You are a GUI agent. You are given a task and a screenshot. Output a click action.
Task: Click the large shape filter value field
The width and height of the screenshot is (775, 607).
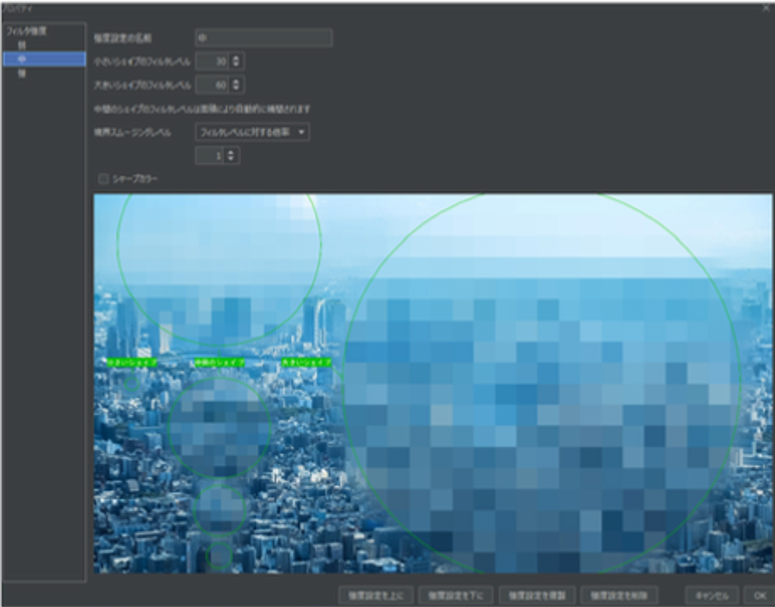pos(213,85)
